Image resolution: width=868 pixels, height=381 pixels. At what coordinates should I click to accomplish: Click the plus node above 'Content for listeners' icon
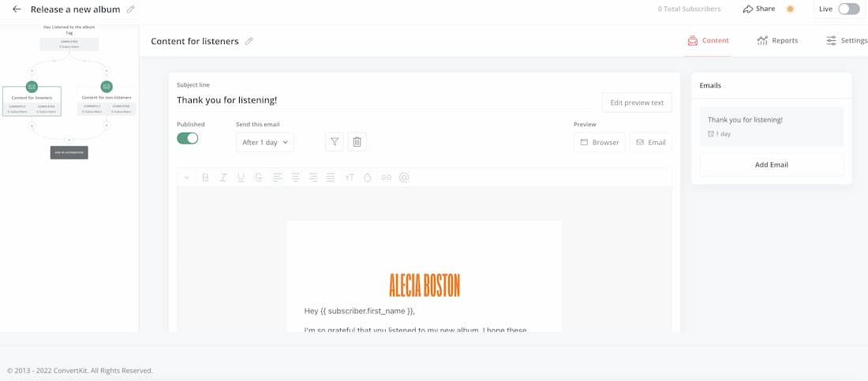(x=32, y=71)
